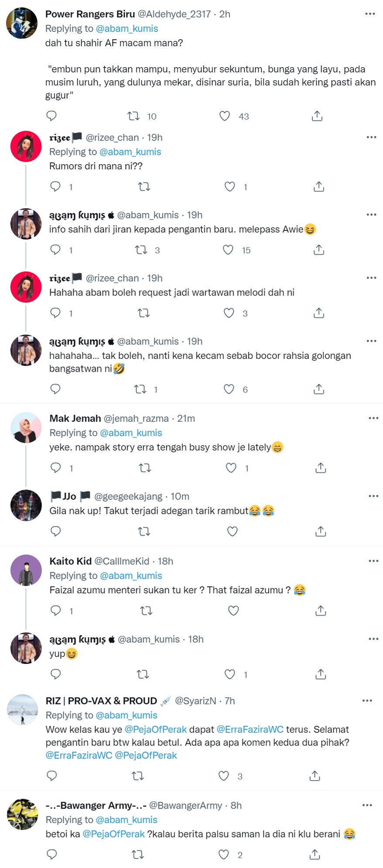Image resolution: width=383 pixels, height=868 pixels.
Task: Share the 'info sahih dari jiran' tweet
Action: click(x=319, y=250)
